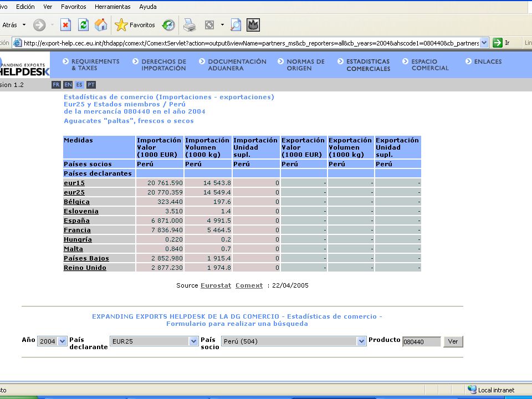Switch language to FR
532x399 pixels.
pyautogui.click(x=56, y=85)
